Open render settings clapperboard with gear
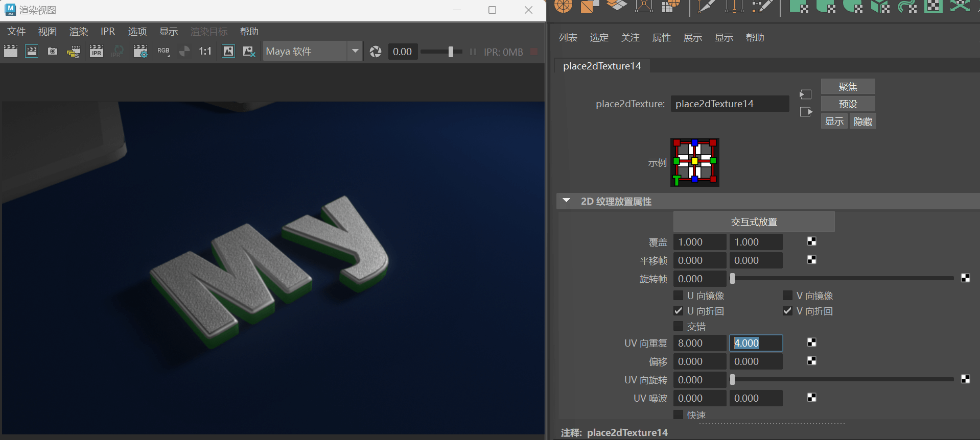 tap(140, 52)
